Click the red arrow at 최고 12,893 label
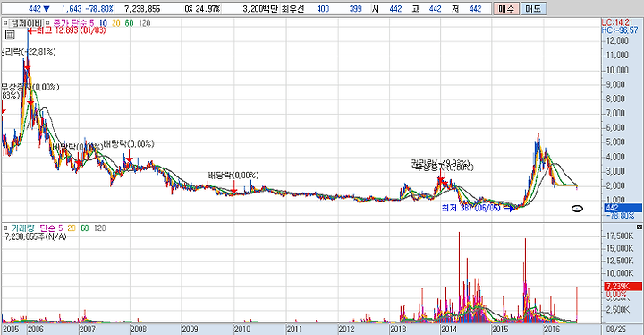The image size is (644, 335). pos(31,30)
